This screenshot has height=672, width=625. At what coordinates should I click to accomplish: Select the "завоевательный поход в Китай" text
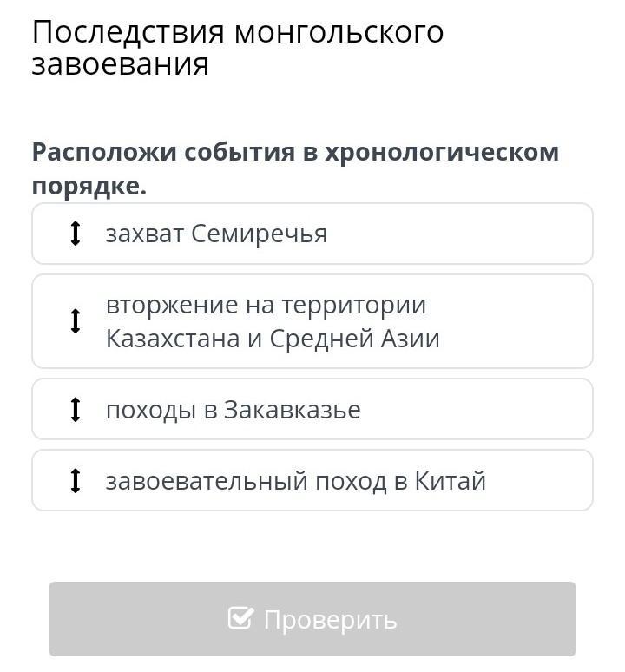295,480
